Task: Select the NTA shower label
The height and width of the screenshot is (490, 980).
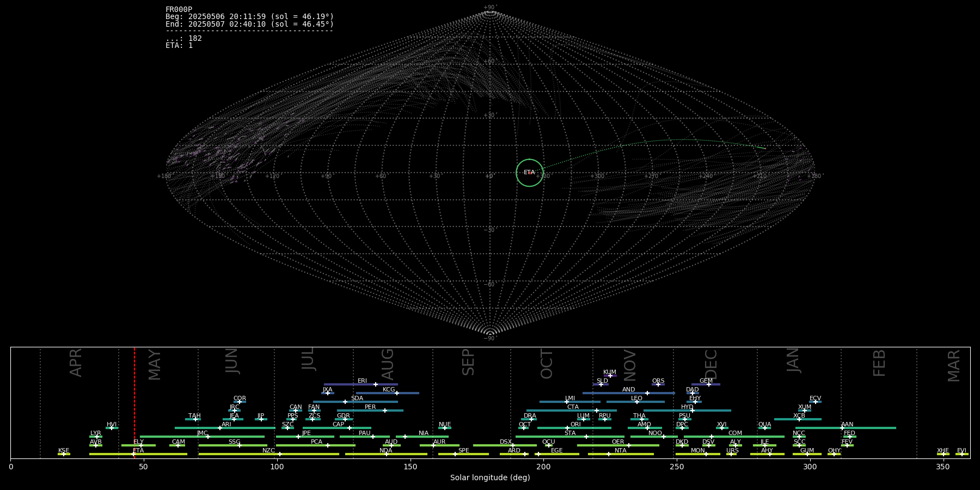Action: click(621, 451)
